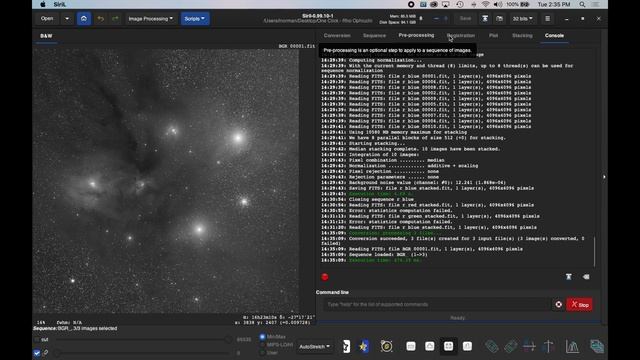Toggle the negative view icon
Viewport: 640px width, 360px height.
pos(346,347)
